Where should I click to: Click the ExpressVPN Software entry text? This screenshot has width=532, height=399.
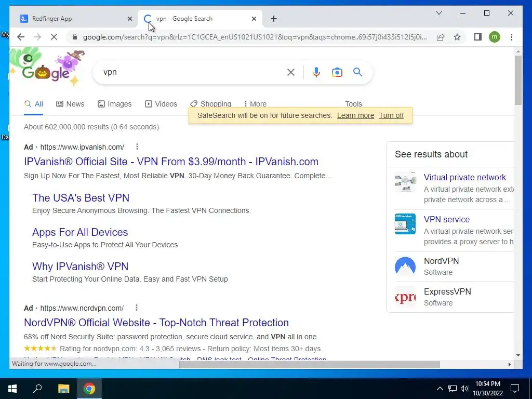tap(447, 297)
